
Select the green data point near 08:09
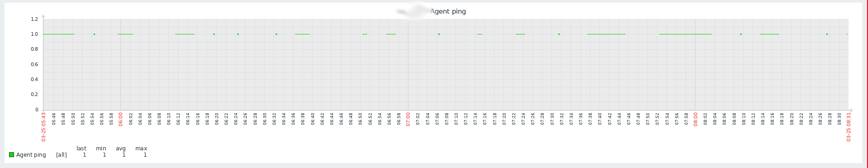(x=741, y=34)
